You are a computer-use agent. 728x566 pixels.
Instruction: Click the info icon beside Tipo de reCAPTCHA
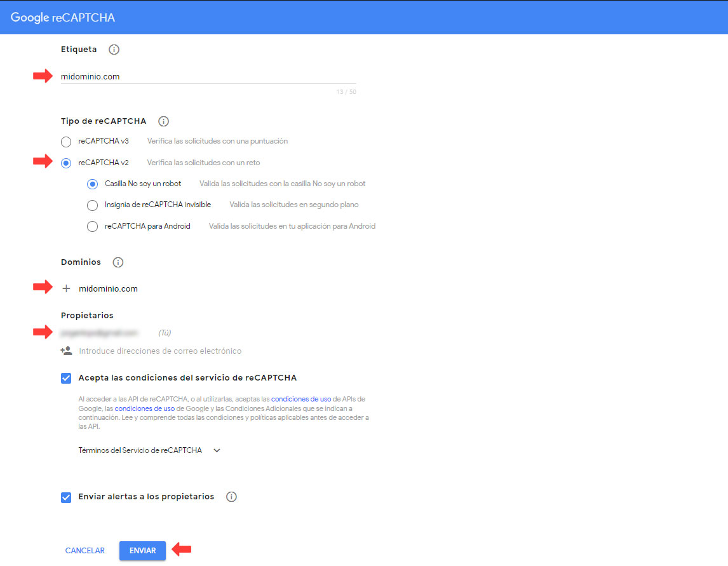[163, 121]
